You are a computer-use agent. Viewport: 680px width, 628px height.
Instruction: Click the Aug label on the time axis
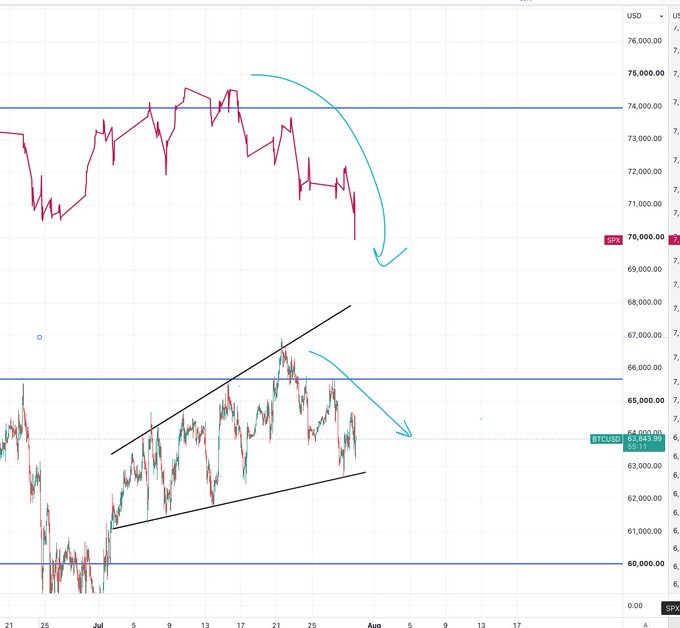tap(374, 625)
